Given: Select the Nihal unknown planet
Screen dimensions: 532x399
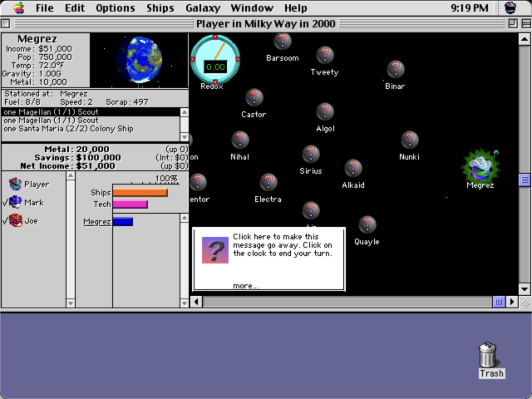Looking at the screenshot, I should 240,140.
